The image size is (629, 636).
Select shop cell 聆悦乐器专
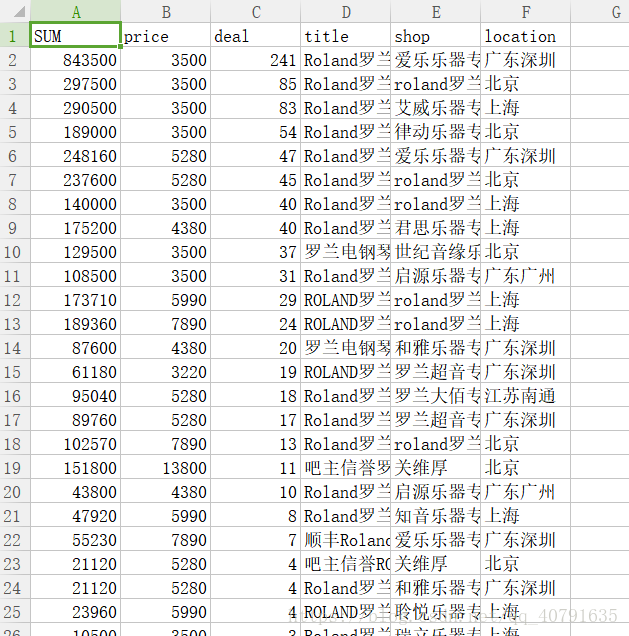point(436,611)
